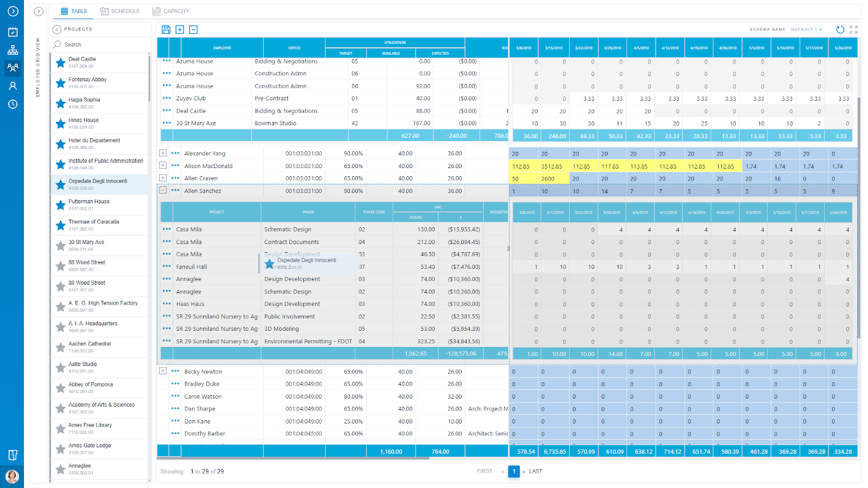Toggle the star for 88 Wood Street project
Viewport: 868px width, 488px height.
coord(60,266)
